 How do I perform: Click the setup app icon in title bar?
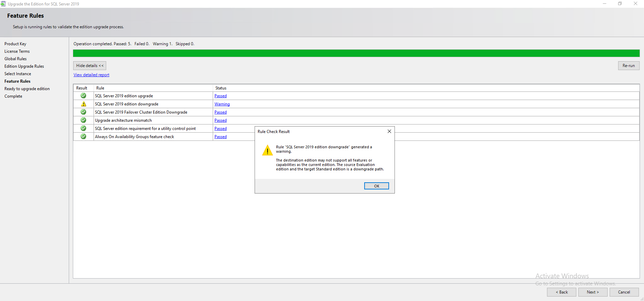(x=3, y=4)
